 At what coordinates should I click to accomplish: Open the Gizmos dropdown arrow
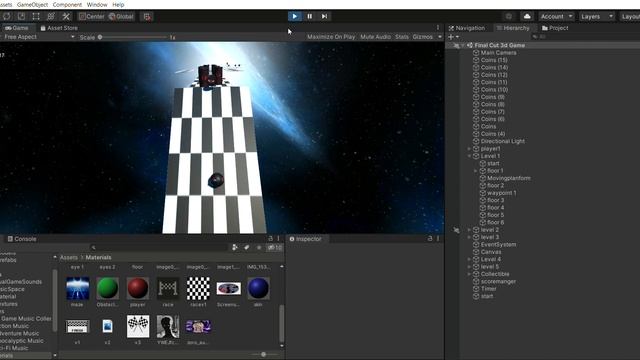coord(440,37)
